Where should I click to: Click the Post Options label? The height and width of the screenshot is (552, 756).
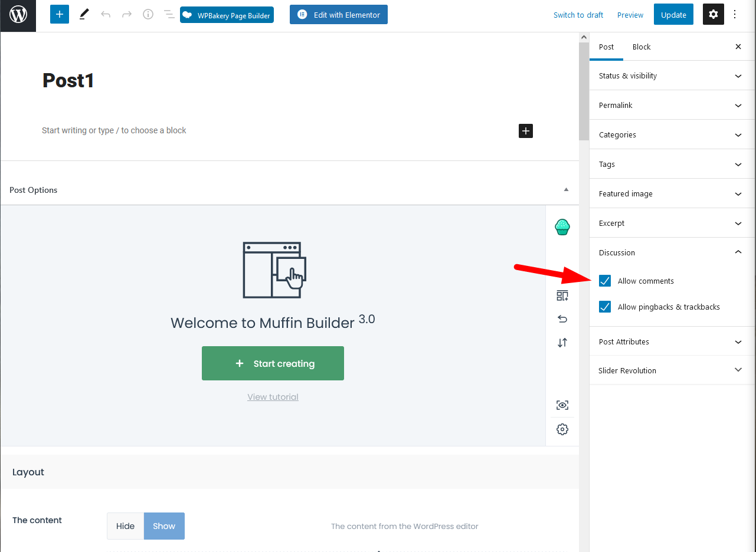click(x=34, y=190)
